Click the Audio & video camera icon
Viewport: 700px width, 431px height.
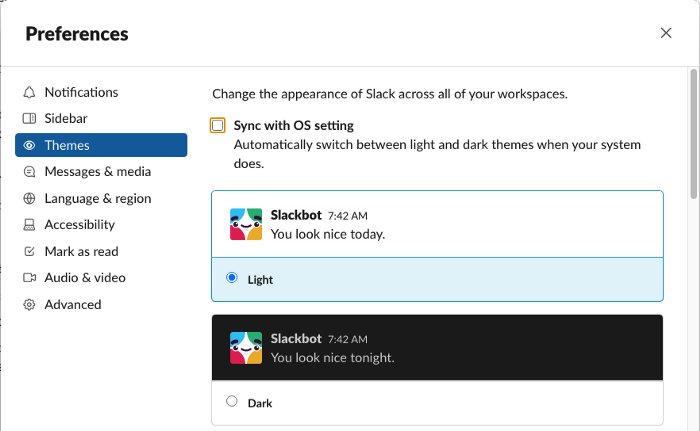29,278
